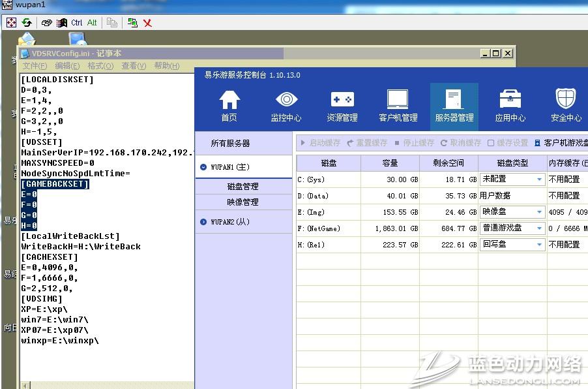Toggle the Ctrl key in VNC toolbar
The image size is (588, 389).
[77, 23]
